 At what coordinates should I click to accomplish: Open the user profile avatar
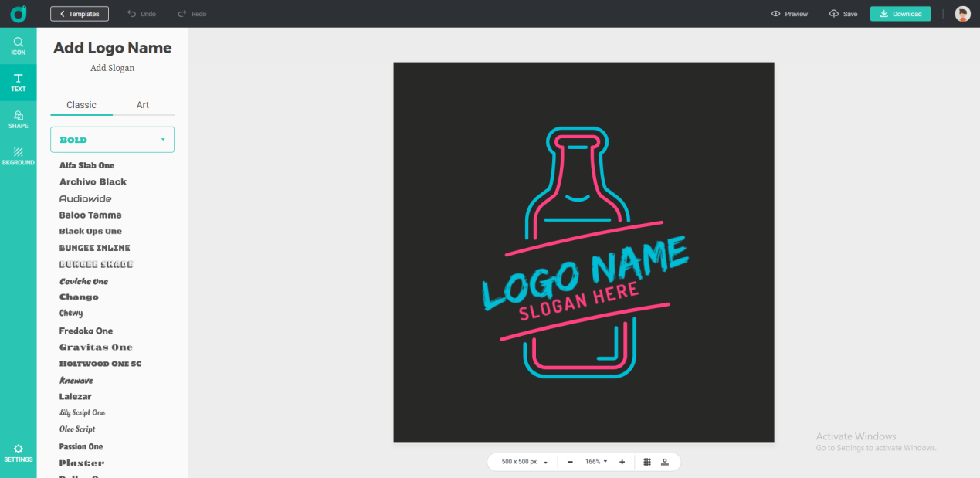[x=962, y=14]
